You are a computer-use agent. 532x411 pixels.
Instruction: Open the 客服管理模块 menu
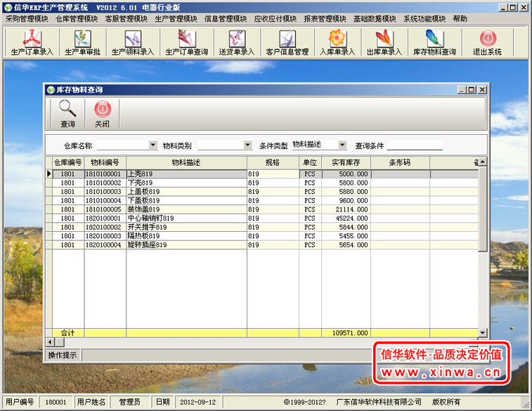point(126,19)
